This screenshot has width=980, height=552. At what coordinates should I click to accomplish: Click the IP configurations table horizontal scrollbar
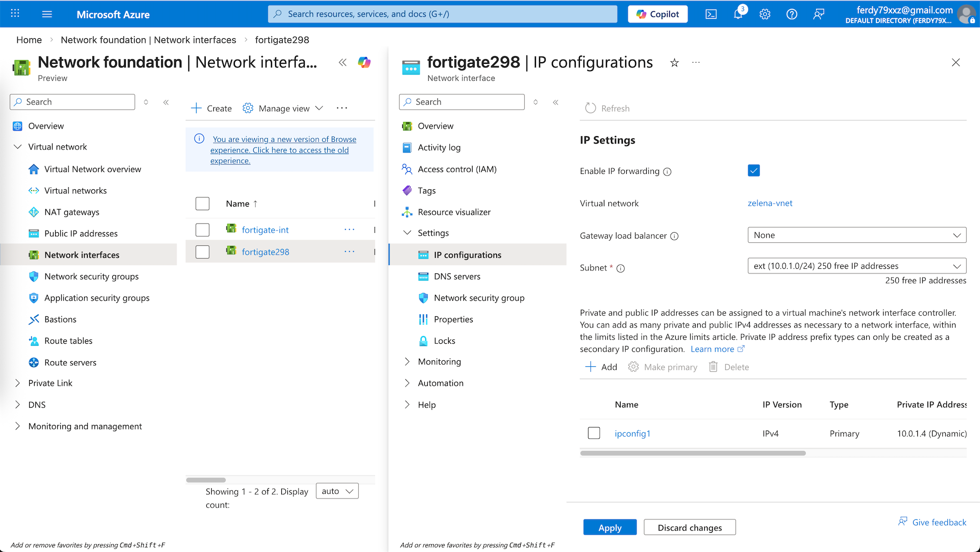click(x=693, y=453)
